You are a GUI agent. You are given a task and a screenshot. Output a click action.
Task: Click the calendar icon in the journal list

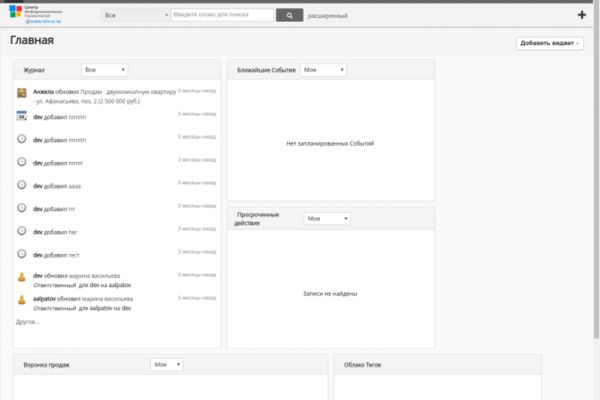22,116
